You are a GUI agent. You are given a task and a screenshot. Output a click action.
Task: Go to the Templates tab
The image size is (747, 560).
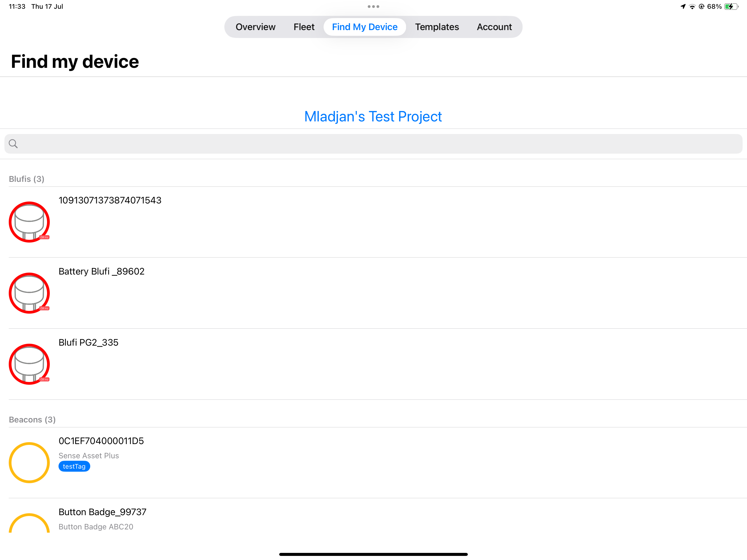[437, 27]
